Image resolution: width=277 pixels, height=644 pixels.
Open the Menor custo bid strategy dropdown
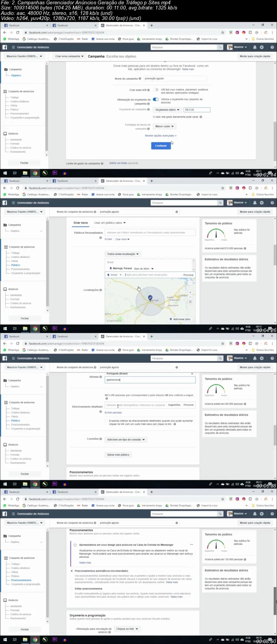pyautogui.click(x=164, y=126)
